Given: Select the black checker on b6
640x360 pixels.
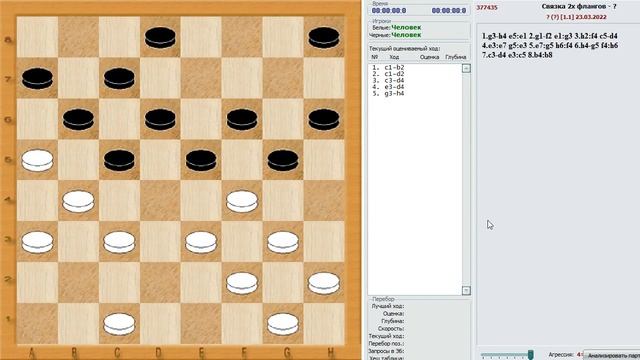Looking at the screenshot, I should [78, 119].
